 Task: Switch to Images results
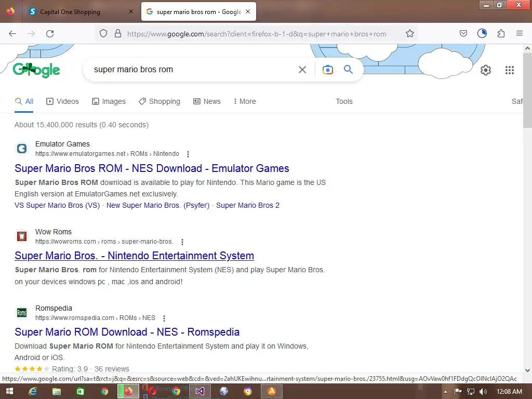click(109, 101)
